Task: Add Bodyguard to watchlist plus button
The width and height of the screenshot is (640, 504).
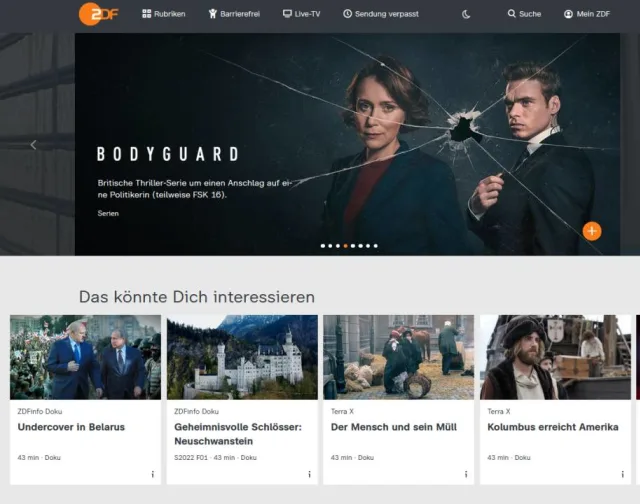Action: (592, 231)
